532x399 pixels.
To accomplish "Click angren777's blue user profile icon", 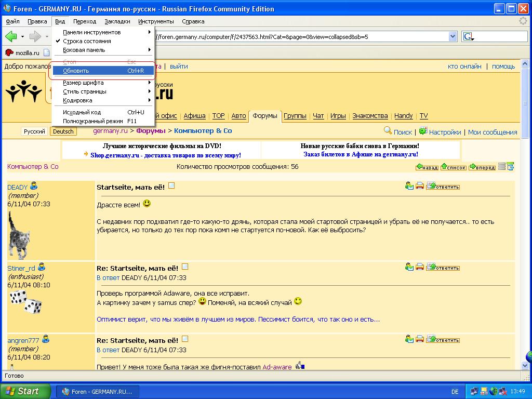I will click(x=46, y=339).
